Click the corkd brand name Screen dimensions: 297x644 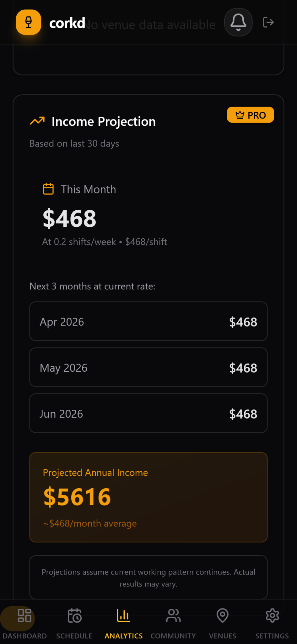tap(67, 23)
